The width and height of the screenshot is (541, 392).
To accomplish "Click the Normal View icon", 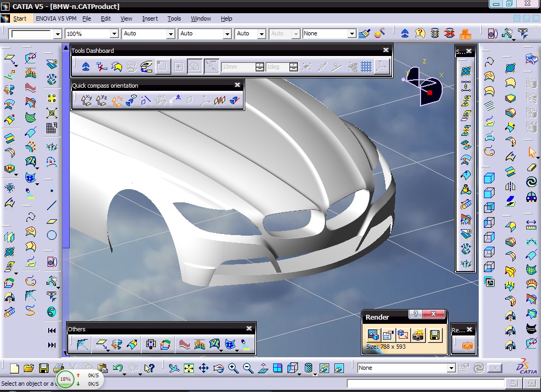I will [x=263, y=368].
